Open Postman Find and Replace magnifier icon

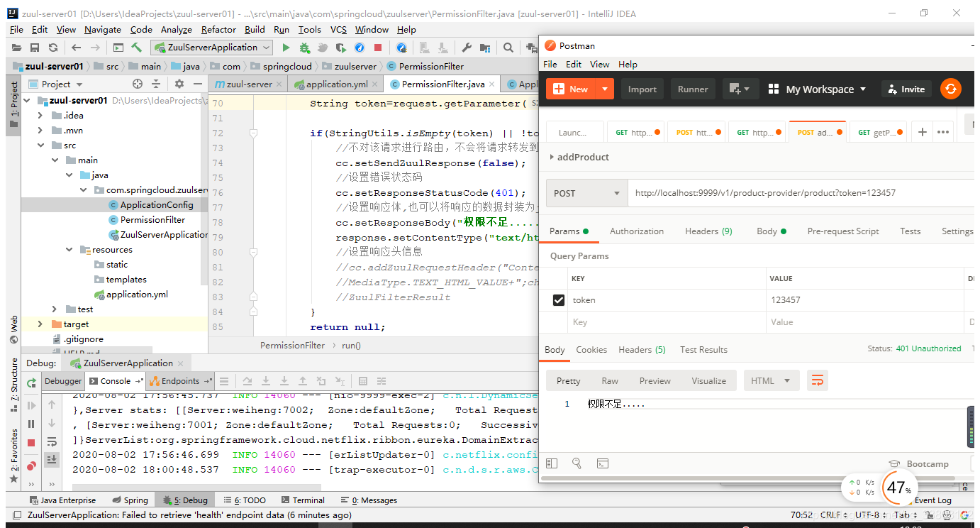coord(577,463)
